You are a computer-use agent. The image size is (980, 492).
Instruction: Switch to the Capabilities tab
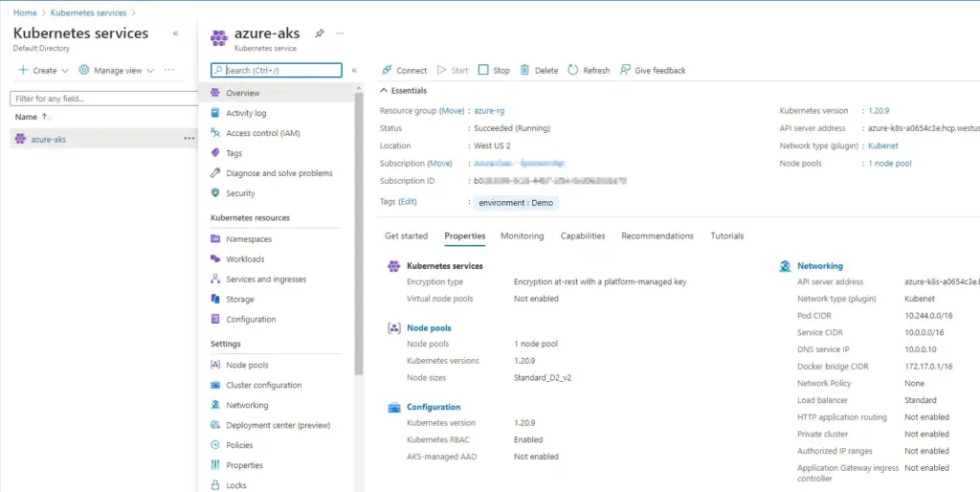(x=582, y=235)
